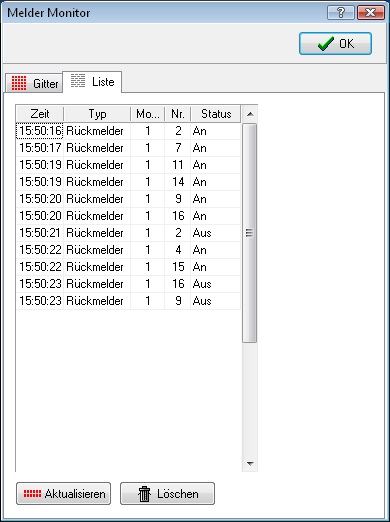The image size is (390, 522).
Task: Select the 15:50:23 row with Nr. 16
Action: [x=128, y=284]
